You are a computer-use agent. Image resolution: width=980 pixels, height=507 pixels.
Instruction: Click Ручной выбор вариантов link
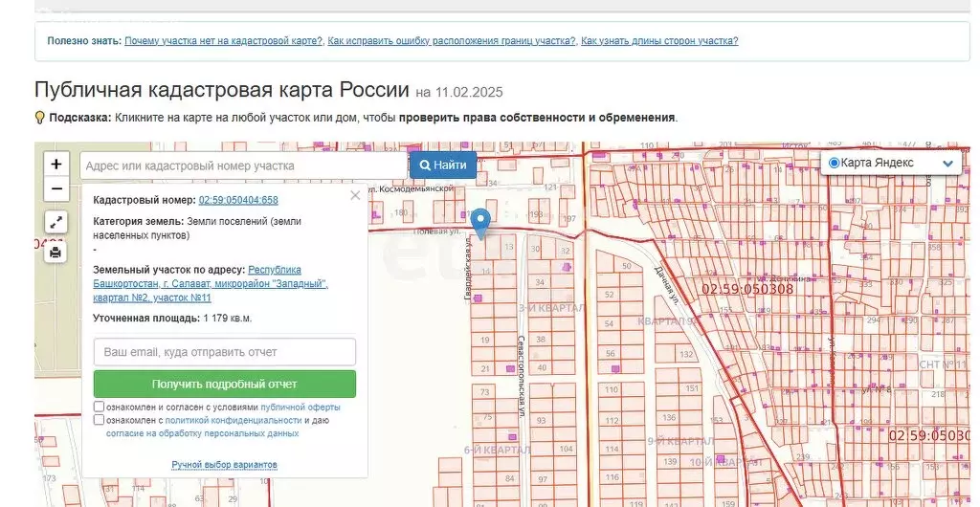click(224, 465)
